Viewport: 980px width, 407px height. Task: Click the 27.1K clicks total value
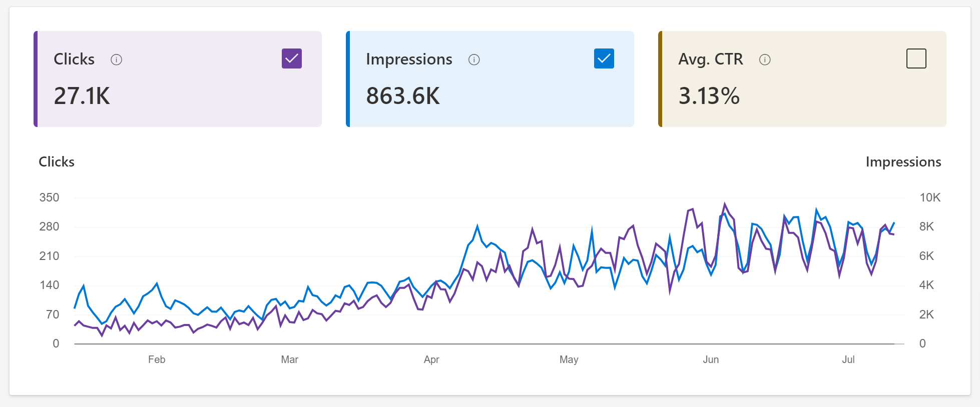[82, 95]
